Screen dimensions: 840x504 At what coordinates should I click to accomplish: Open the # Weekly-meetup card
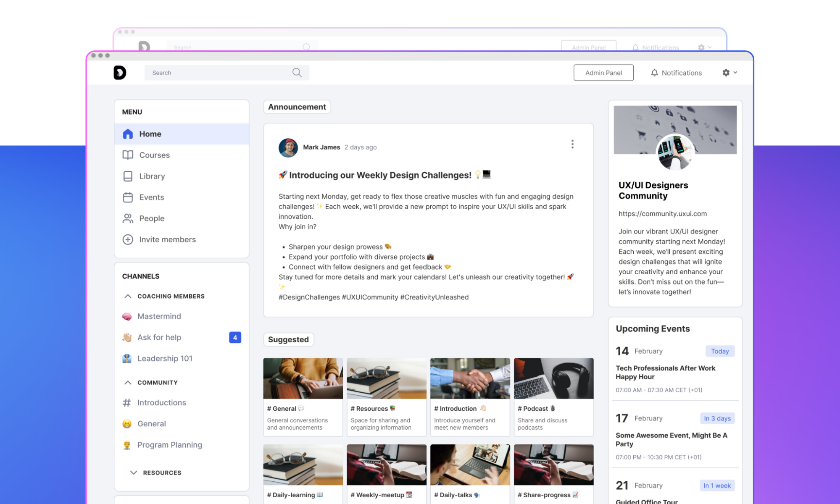[x=387, y=474]
